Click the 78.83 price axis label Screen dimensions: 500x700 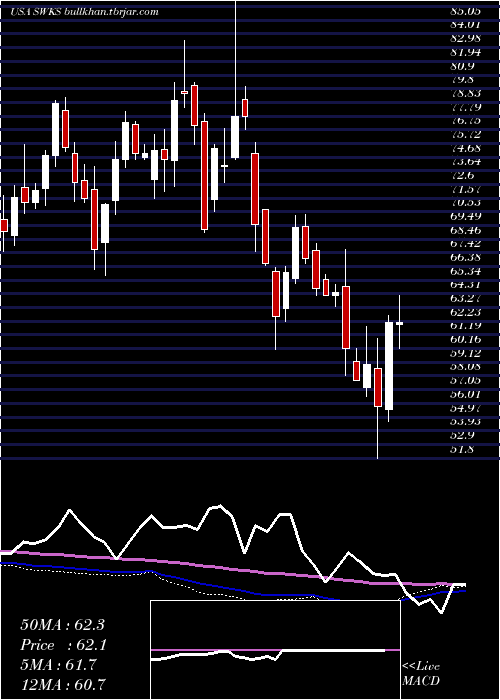click(465, 94)
